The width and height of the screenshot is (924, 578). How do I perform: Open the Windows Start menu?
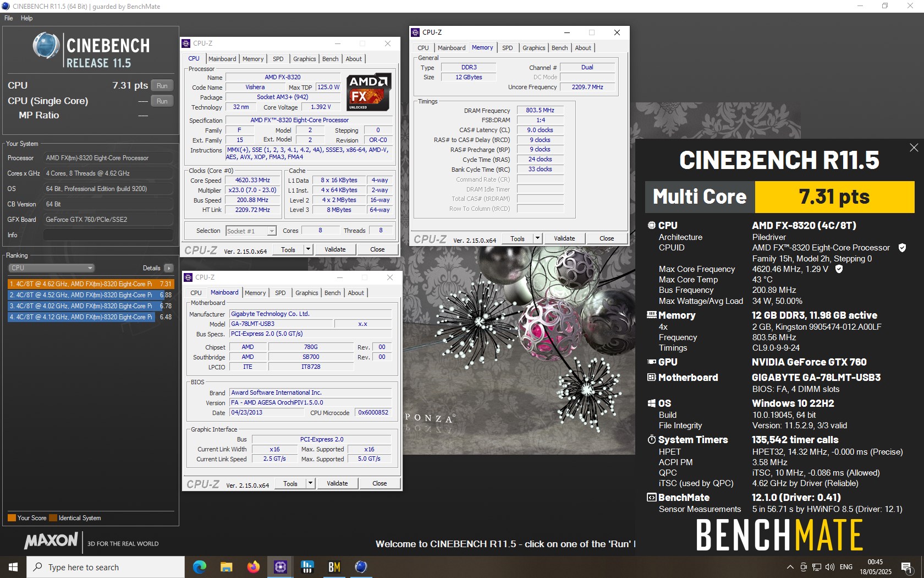pyautogui.click(x=13, y=567)
